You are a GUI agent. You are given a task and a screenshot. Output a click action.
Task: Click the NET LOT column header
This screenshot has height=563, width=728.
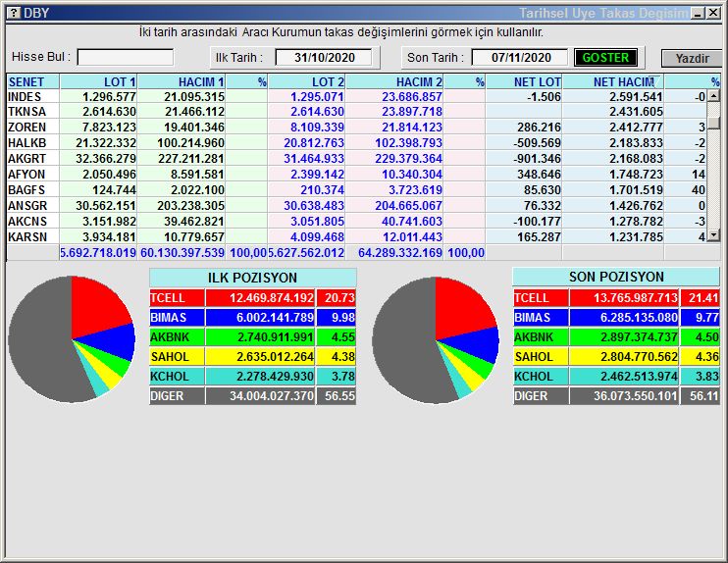click(525, 82)
